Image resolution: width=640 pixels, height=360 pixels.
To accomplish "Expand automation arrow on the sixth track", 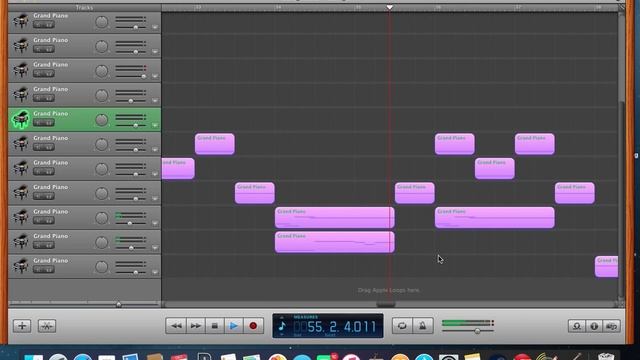I will coord(155,150).
